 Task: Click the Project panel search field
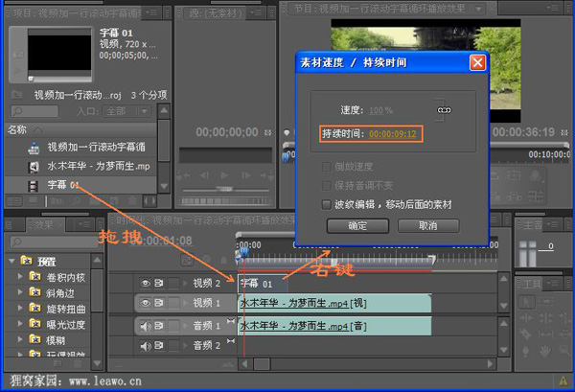pos(34,111)
